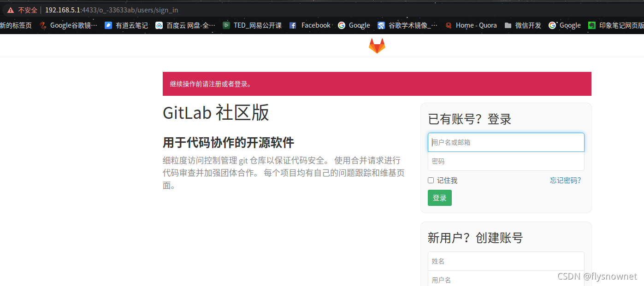The height and width of the screenshot is (286, 644).
Task: Click the browser address bar URL
Action: pos(112,10)
